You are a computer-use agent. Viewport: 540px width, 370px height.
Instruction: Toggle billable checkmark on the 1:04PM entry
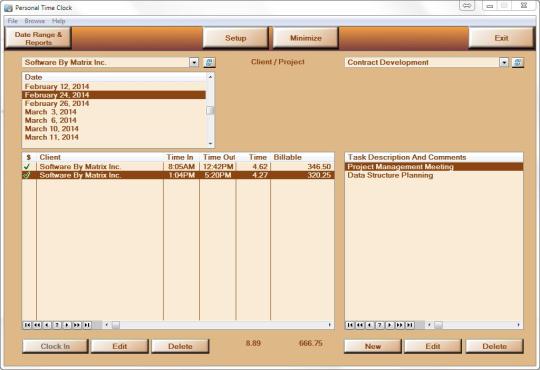(27, 175)
